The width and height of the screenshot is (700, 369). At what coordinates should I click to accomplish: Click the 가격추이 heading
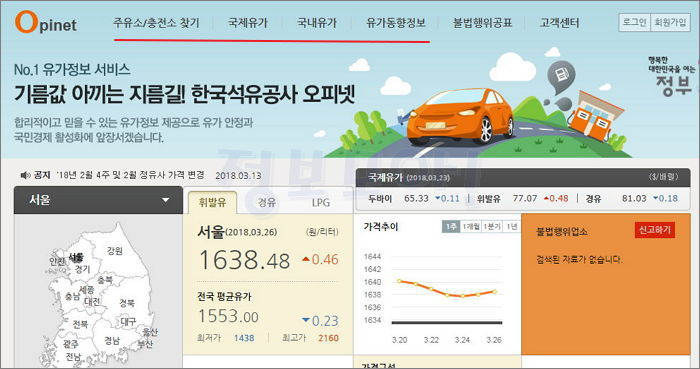pos(380,227)
